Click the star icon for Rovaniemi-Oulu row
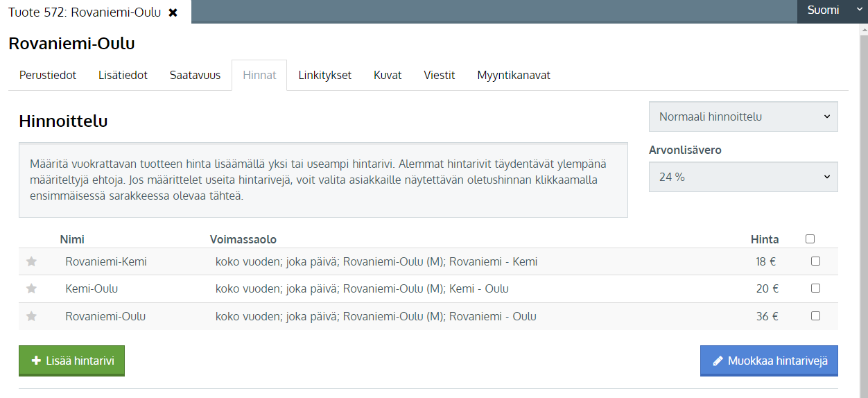This screenshot has height=398, width=868. point(31,316)
